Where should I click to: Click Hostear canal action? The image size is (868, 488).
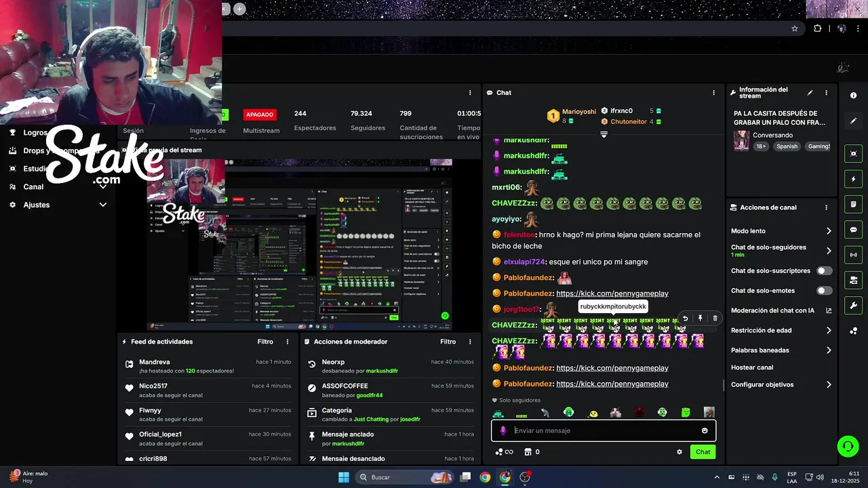(752, 367)
